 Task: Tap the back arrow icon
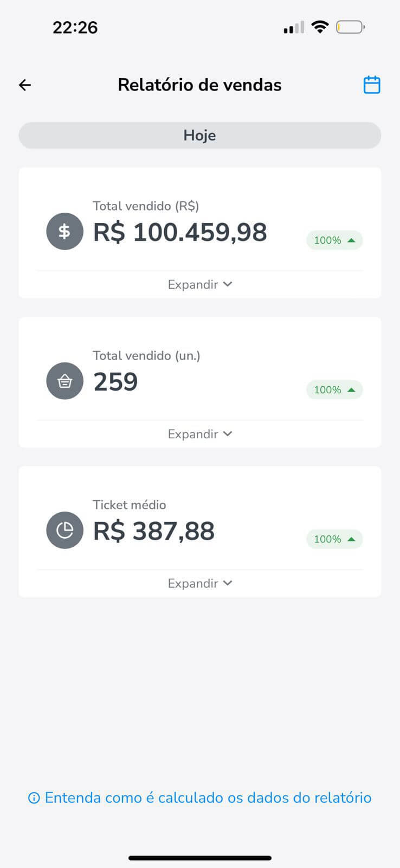click(25, 85)
